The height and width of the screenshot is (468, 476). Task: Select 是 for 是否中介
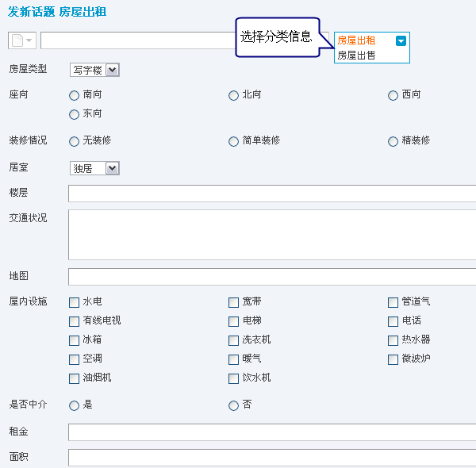(74, 405)
